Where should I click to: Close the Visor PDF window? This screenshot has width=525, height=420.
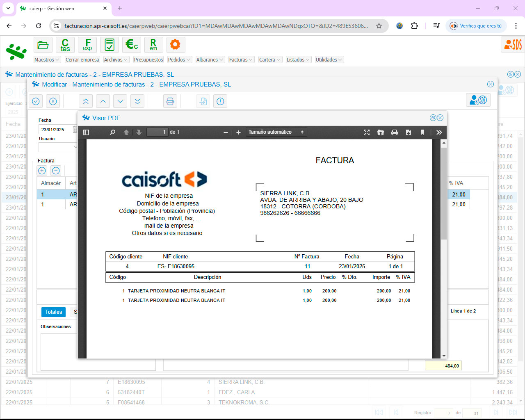(440, 118)
